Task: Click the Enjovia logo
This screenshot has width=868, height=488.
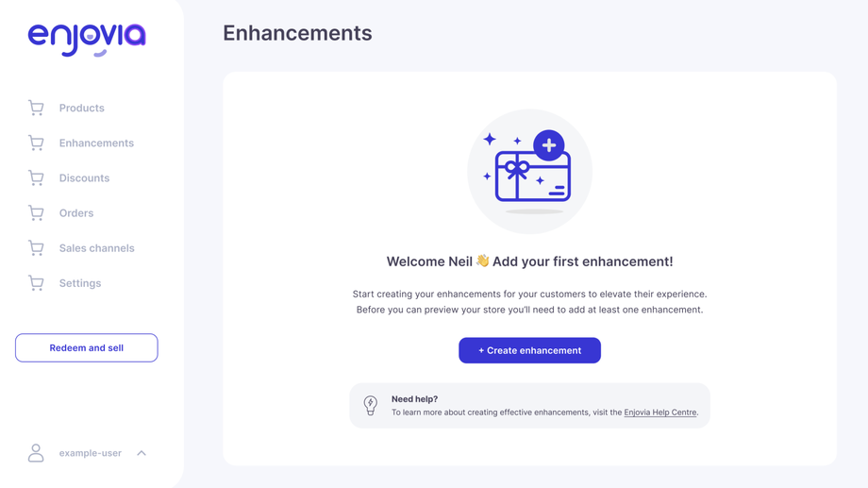Action: point(87,38)
